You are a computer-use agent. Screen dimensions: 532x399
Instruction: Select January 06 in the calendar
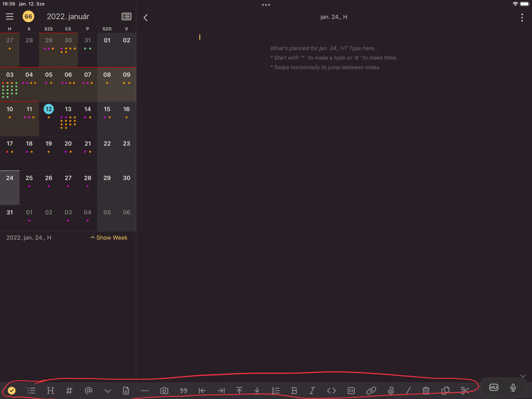[x=68, y=84]
